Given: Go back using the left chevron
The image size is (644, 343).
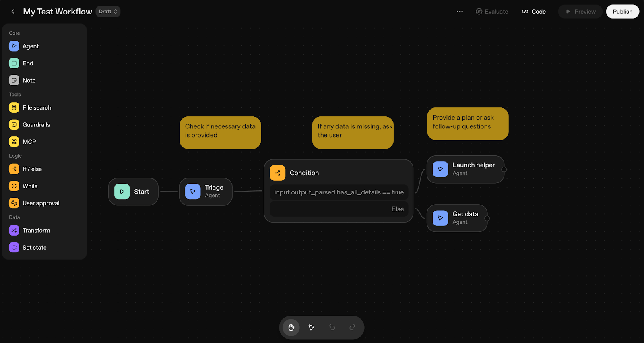Looking at the screenshot, I should pyautogui.click(x=13, y=12).
